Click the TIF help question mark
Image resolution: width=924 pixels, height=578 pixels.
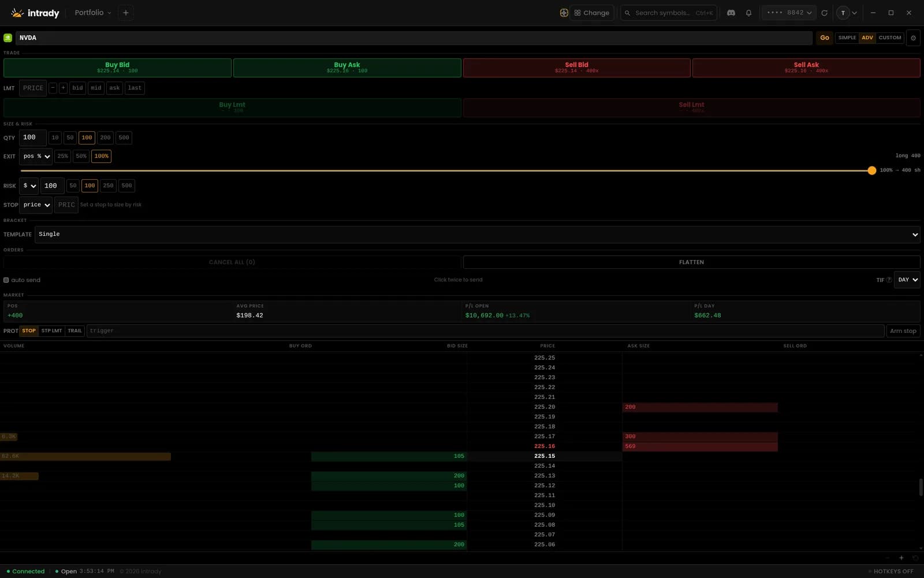[x=889, y=280]
